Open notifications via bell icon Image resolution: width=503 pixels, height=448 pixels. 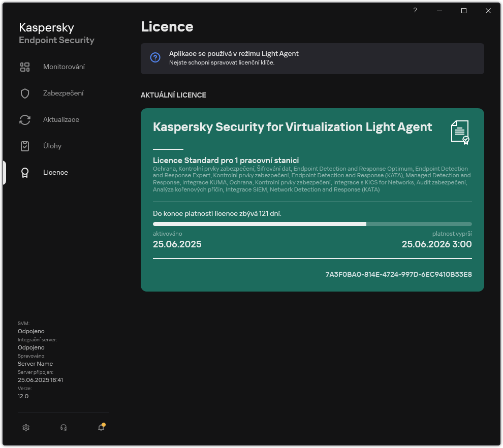point(101,428)
